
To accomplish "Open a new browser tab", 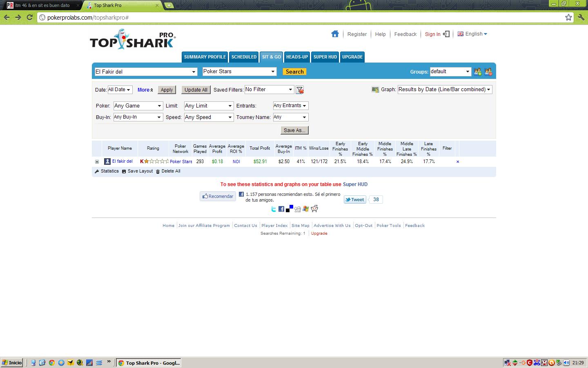I will (169, 5).
